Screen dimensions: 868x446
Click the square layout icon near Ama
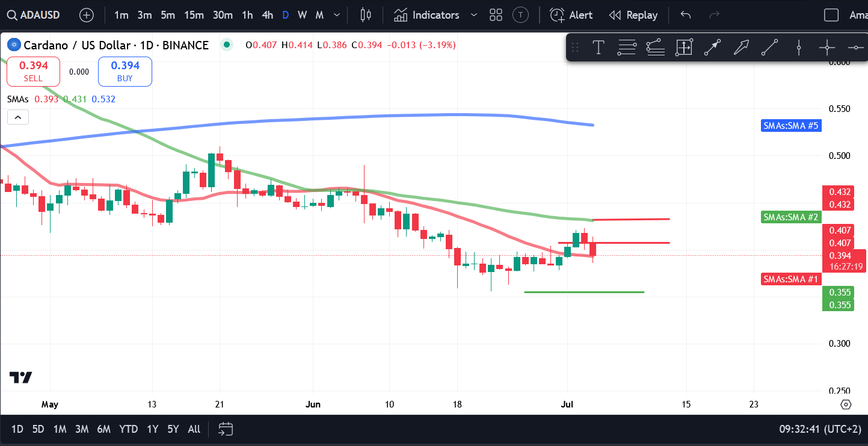click(x=831, y=15)
